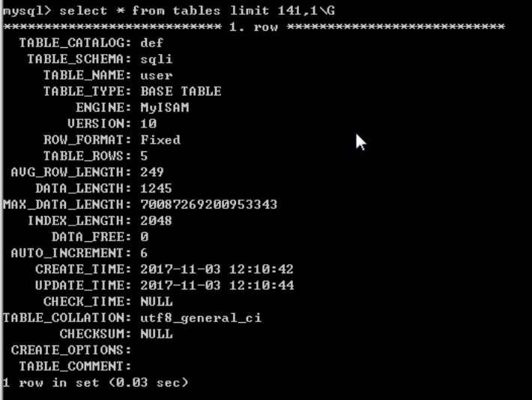
Task: Click the TABLE_CATALOG value def
Action: pyautogui.click(x=152, y=43)
